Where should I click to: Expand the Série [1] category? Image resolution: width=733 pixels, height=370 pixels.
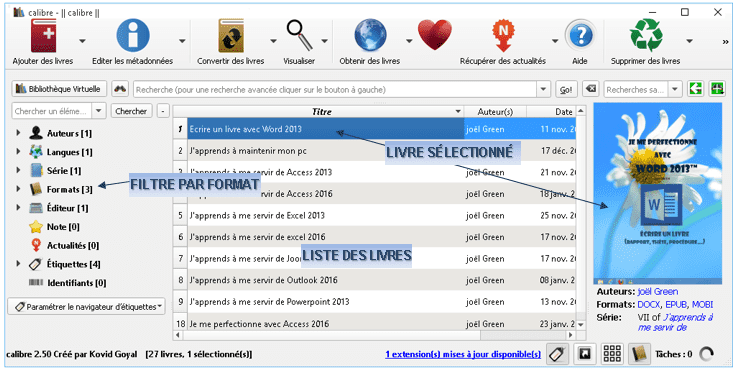click(18, 170)
